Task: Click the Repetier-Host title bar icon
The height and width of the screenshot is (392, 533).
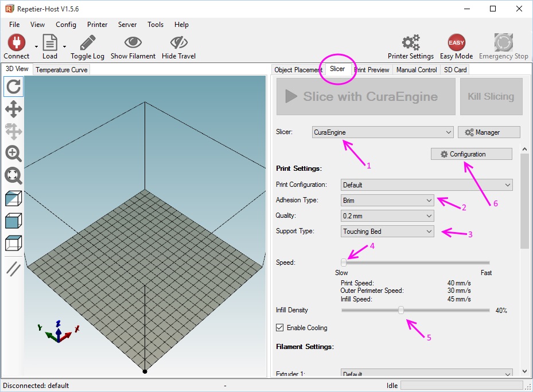Action: pyautogui.click(x=10, y=9)
